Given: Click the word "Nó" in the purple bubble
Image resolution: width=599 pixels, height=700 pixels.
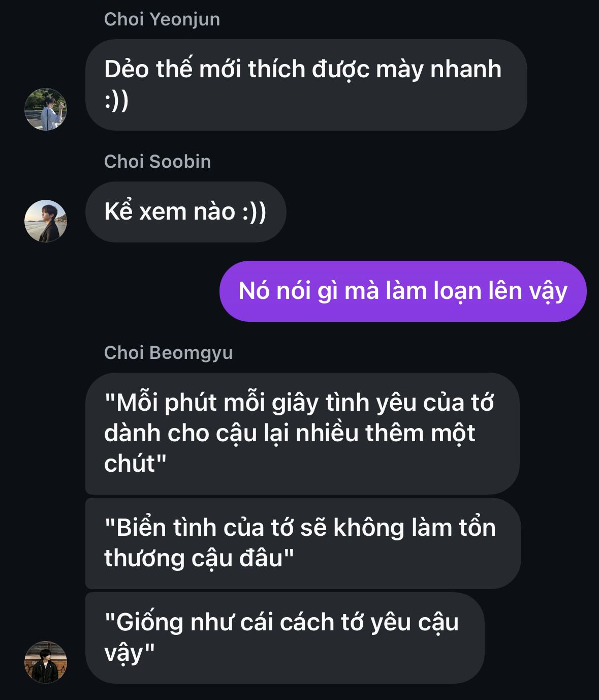Looking at the screenshot, I should pyautogui.click(x=254, y=291).
